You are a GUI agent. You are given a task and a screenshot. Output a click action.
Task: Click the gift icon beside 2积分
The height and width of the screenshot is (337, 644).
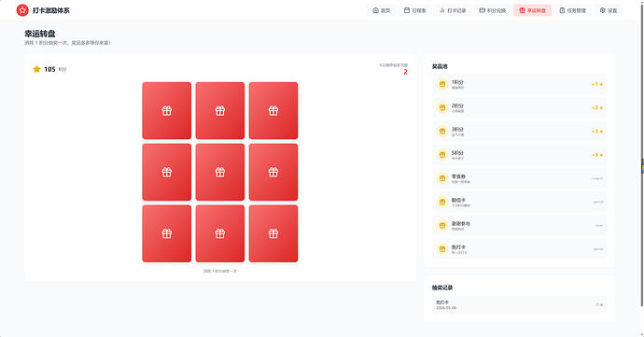pyautogui.click(x=442, y=107)
